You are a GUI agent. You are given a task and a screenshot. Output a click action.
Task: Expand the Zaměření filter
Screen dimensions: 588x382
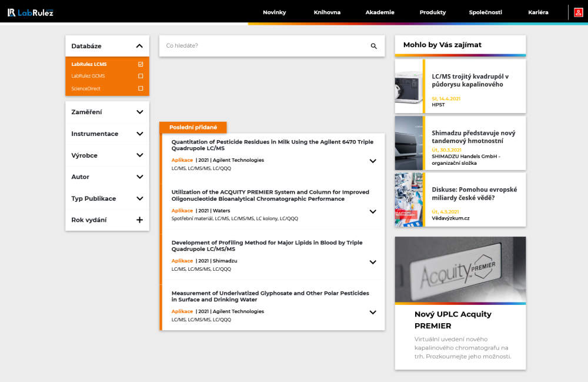tap(139, 112)
